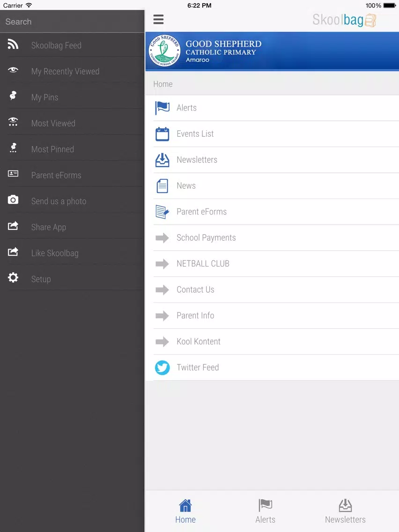Open the Contact Us row
This screenshot has height=532, width=399.
(272, 290)
